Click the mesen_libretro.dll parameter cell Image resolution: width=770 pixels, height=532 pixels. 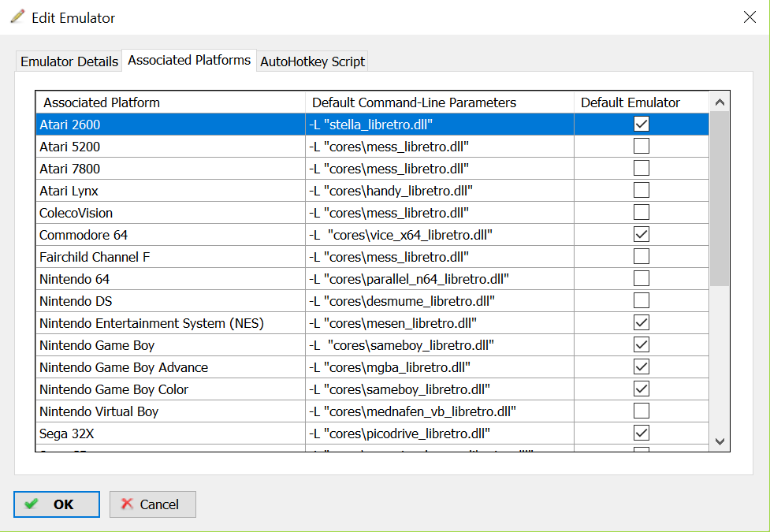pos(440,323)
